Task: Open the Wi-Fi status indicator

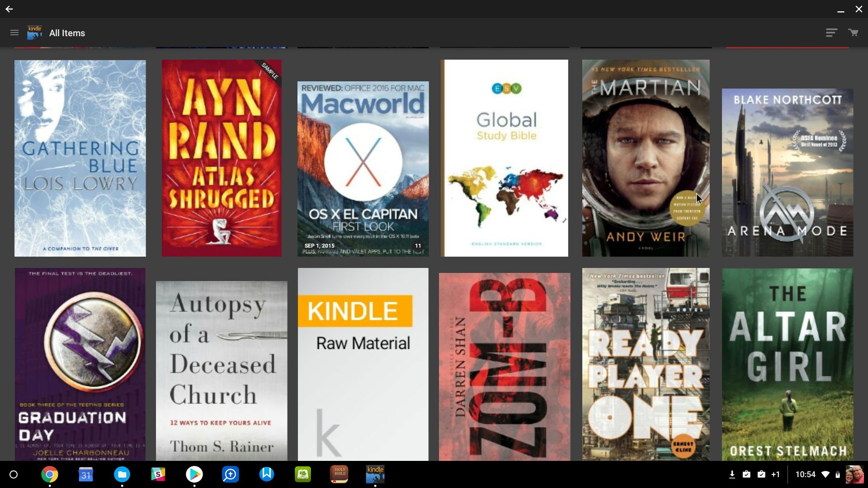Action: (826, 474)
